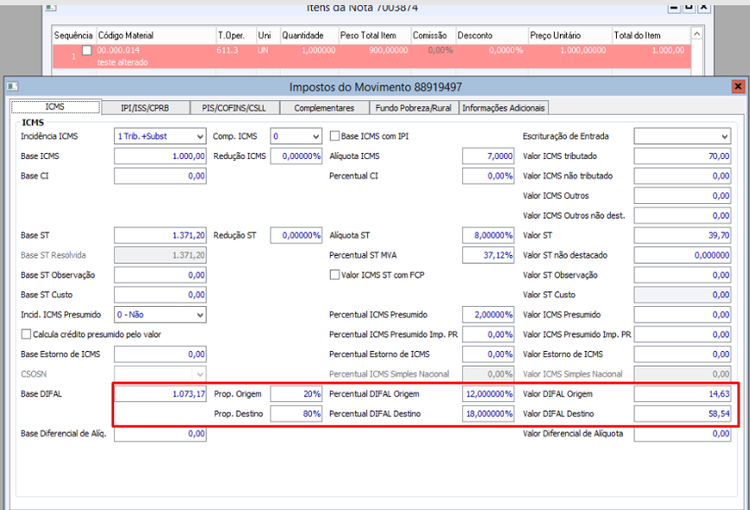Click the Base ST field
The width and height of the screenshot is (750, 510).
(x=160, y=235)
